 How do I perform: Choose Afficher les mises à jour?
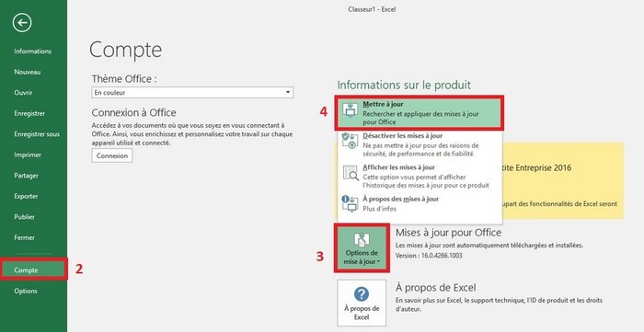[x=420, y=176]
